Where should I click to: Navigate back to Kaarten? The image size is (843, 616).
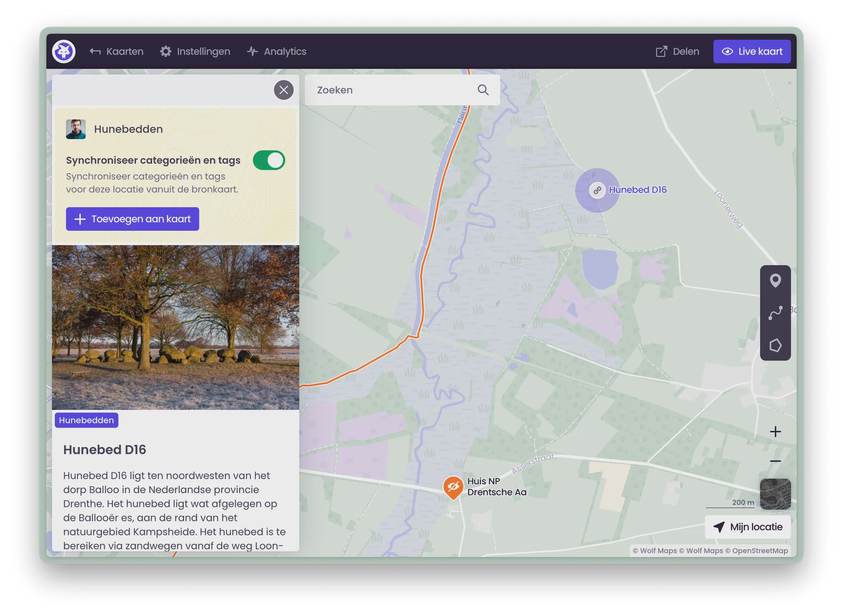pyautogui.click(x=116, y=51)
